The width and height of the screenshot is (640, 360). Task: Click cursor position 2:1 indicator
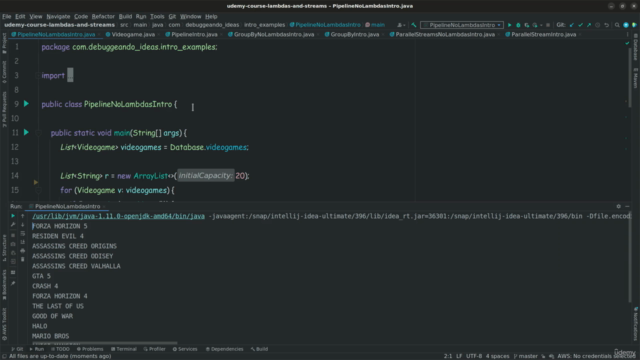tap(448, 356)
